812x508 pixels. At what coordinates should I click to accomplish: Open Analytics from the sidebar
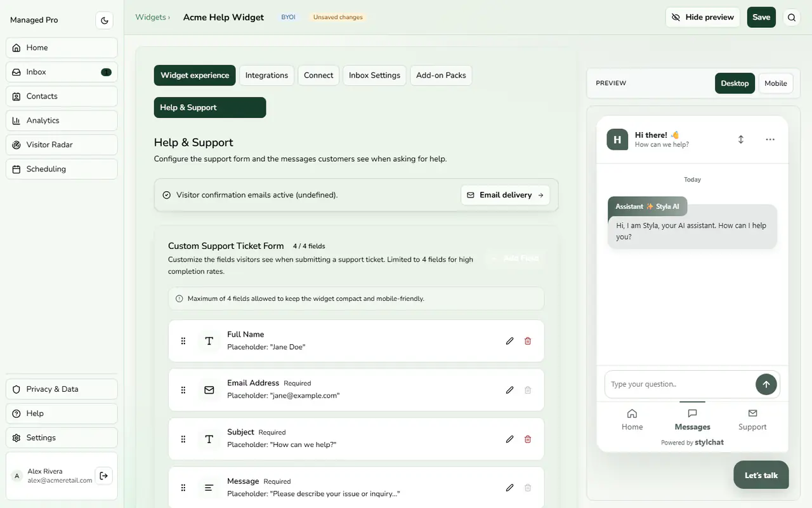click(x=62, y=121)
